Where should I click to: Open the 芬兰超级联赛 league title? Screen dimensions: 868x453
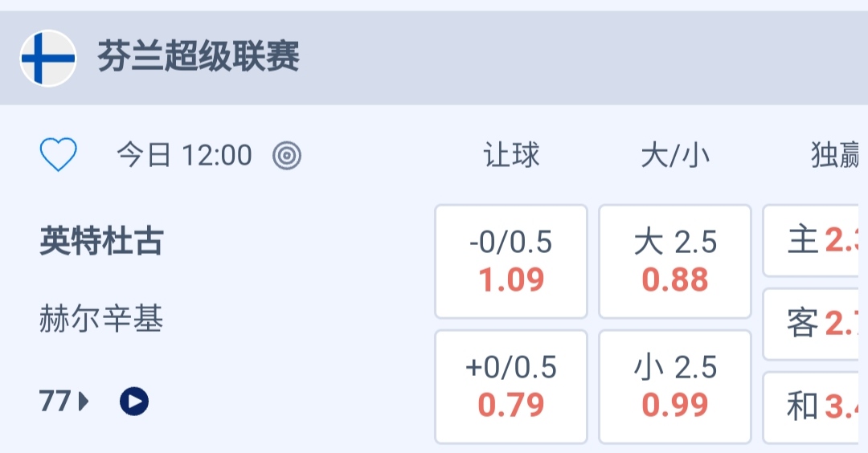click(x=199, y=58)
